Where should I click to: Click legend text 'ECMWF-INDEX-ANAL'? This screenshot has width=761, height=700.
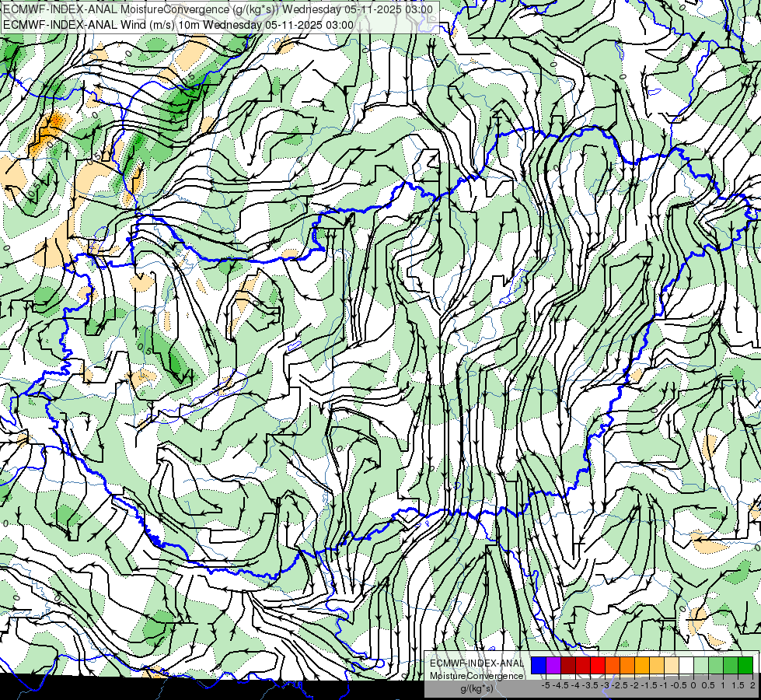(476, 663)
